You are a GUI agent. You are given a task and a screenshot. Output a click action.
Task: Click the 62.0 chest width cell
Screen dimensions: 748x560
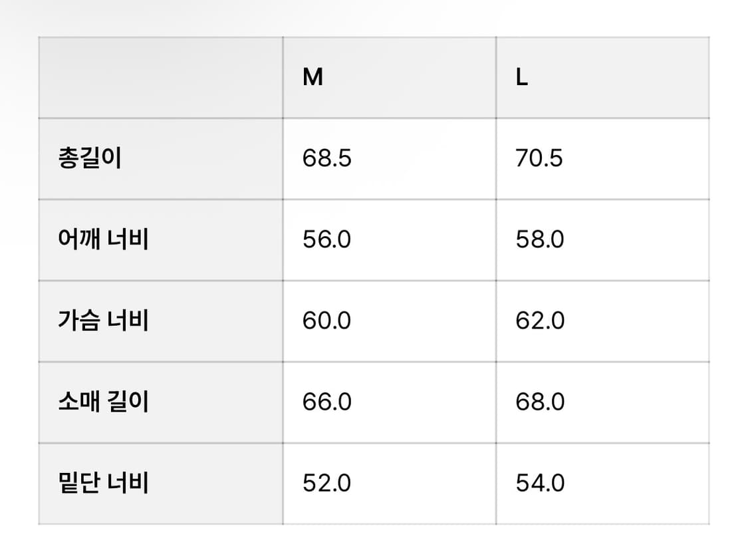click(x=540, y=321)
